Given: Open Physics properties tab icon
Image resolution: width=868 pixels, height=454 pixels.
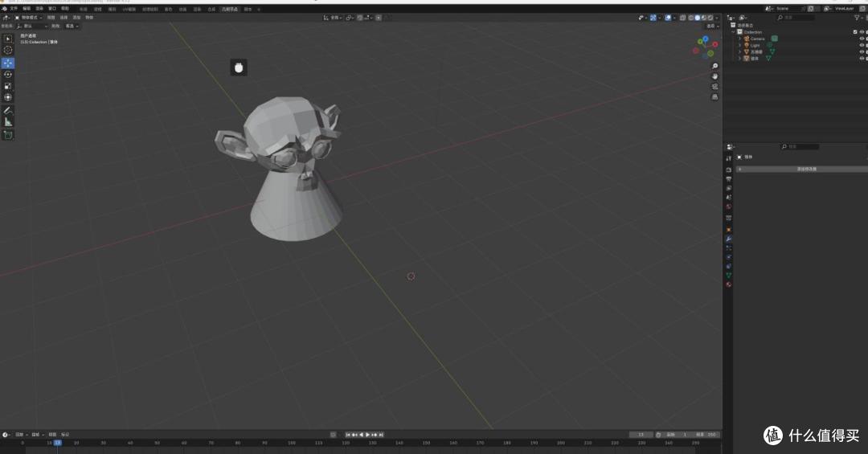Looking at the screenshot, I should pyautogui.click(x=728, y=257).
